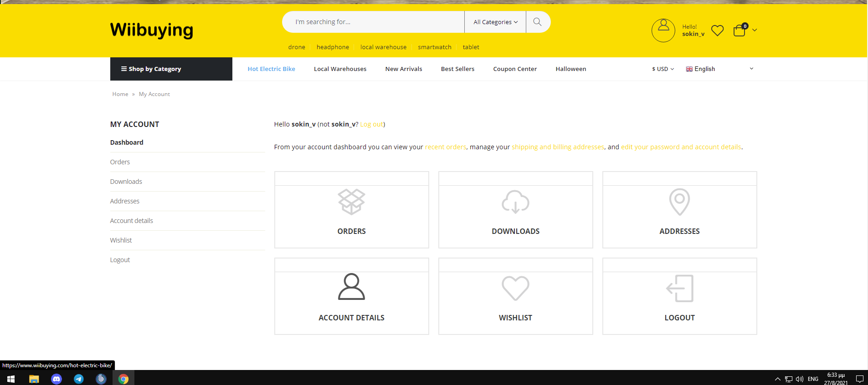The height and width of the screenshot is (385, 868).
Task: Click ENG input language indicator
Action: pyautogui.click(x=813, y=379)
